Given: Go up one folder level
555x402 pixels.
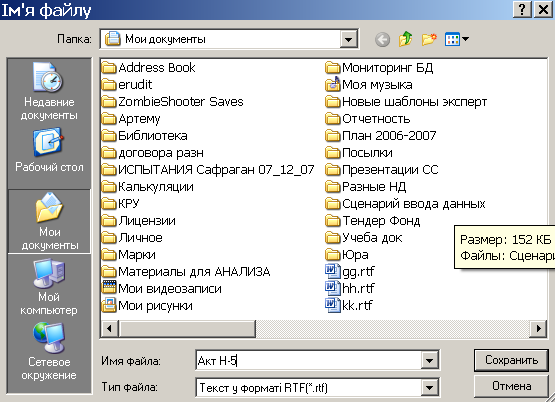Looking at the screenshot, I should point(405,39).
